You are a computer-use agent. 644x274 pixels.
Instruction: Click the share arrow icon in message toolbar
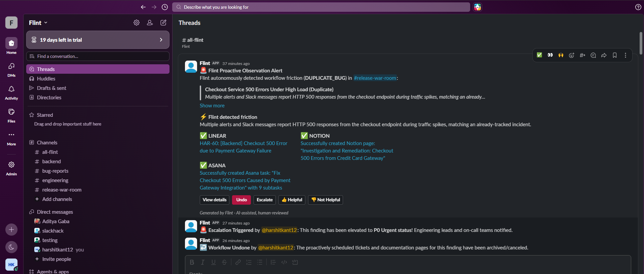[x=604, y=55]
